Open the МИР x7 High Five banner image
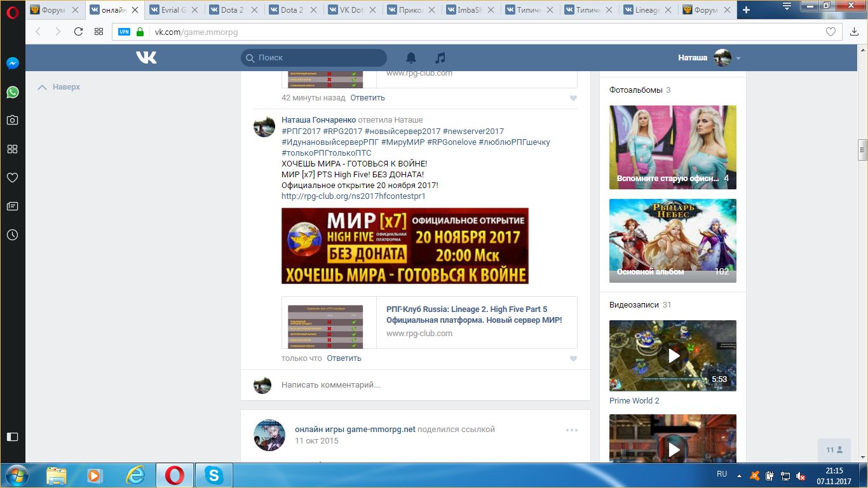The width and height of the screenshot is (868, 488). 405,246
